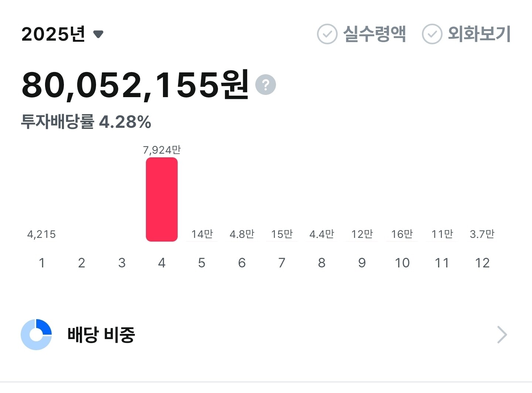Tap the 실수령액 check circle icon

tap(327, 34)
